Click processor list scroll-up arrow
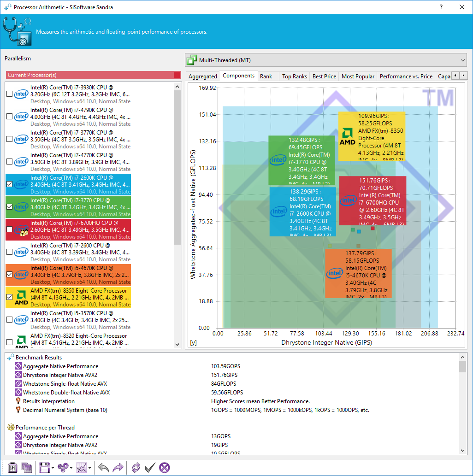Image resolution: width=473 pixels, height=476 pixels. (x=177, y=87)
